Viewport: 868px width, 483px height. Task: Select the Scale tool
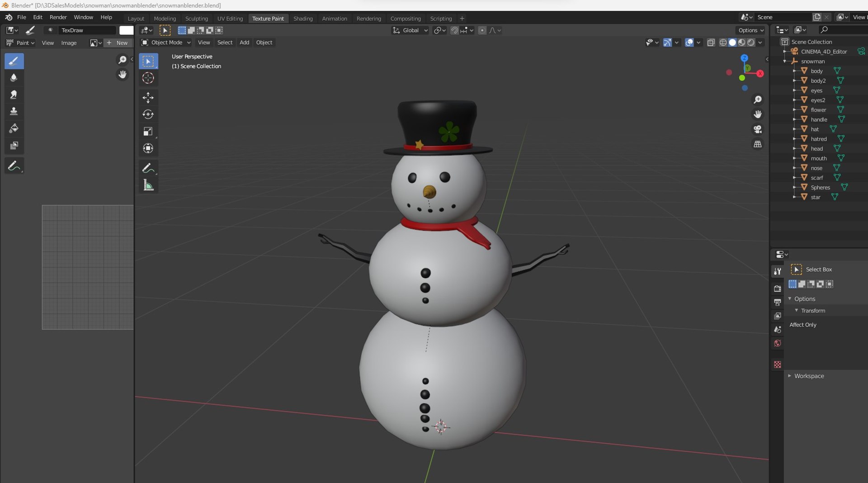point(148,131)
